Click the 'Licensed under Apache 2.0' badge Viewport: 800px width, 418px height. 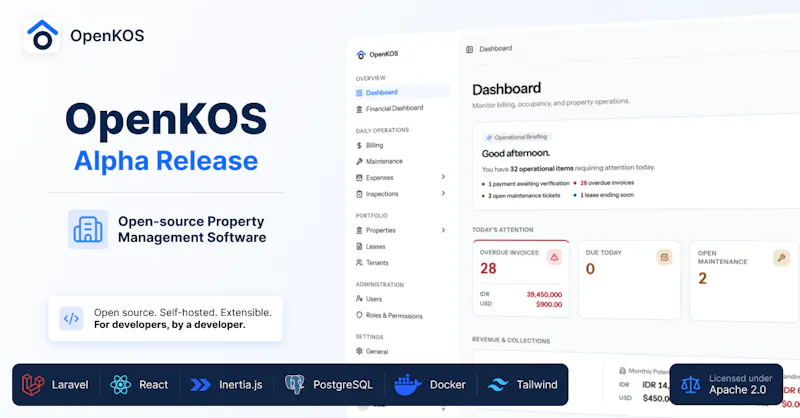click(726, 384)
